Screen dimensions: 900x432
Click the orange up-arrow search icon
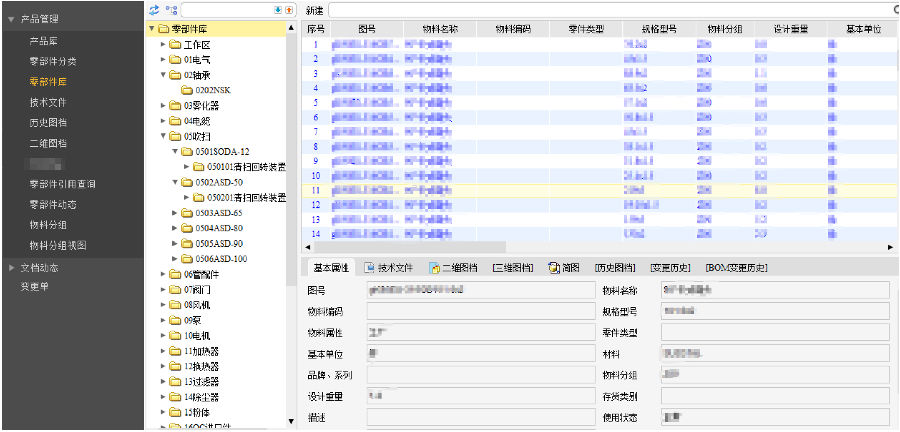[x=289, y=9]
